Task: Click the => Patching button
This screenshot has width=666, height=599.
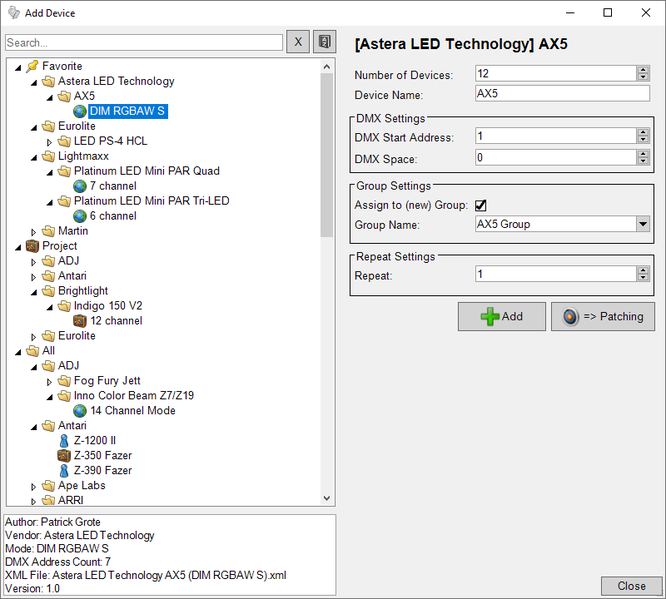Action: (603, 316)
